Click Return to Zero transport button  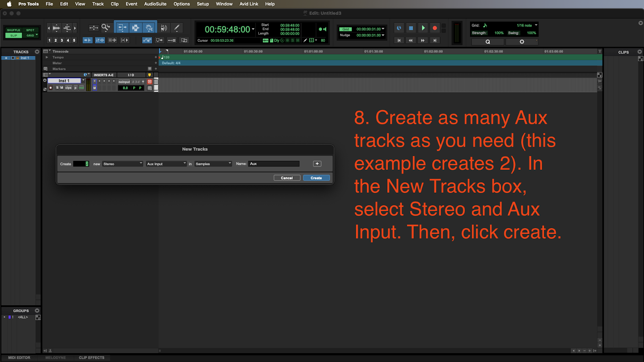[399, 40]
